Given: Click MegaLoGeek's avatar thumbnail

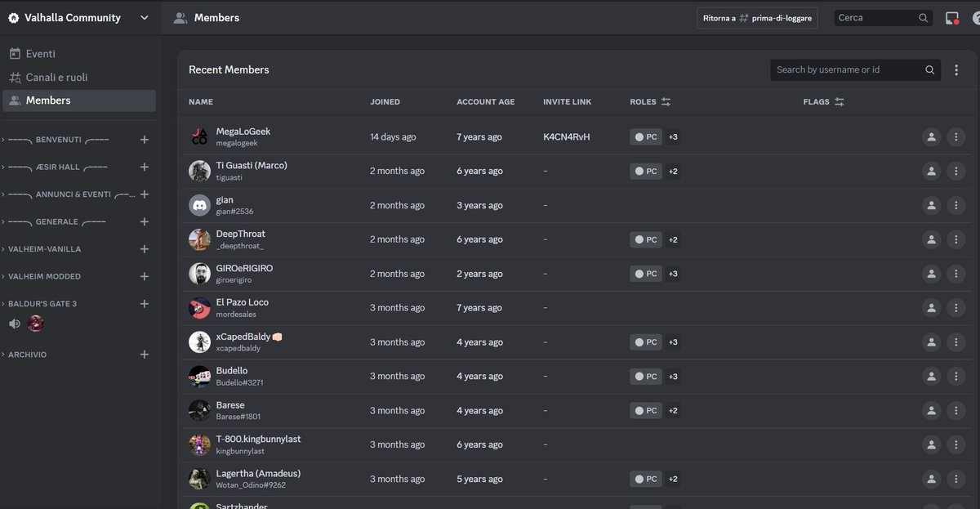Looking at the screenshot, I should pos(199,136).
